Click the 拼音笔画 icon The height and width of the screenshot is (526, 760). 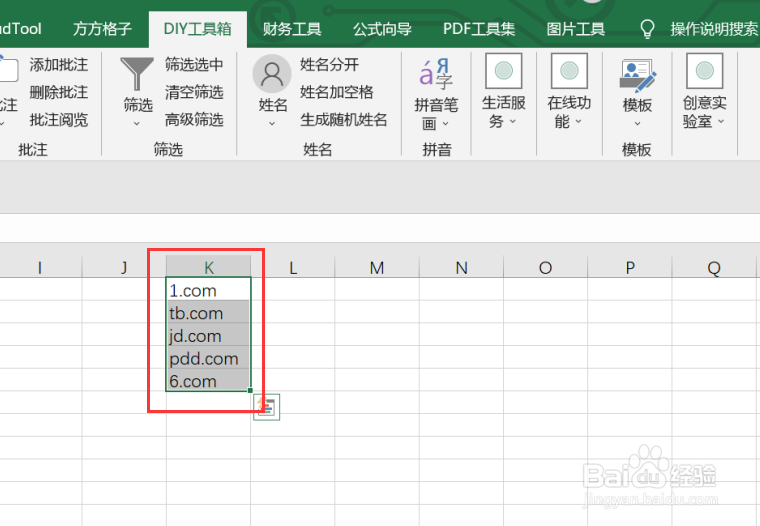click(x=436, y=74)
